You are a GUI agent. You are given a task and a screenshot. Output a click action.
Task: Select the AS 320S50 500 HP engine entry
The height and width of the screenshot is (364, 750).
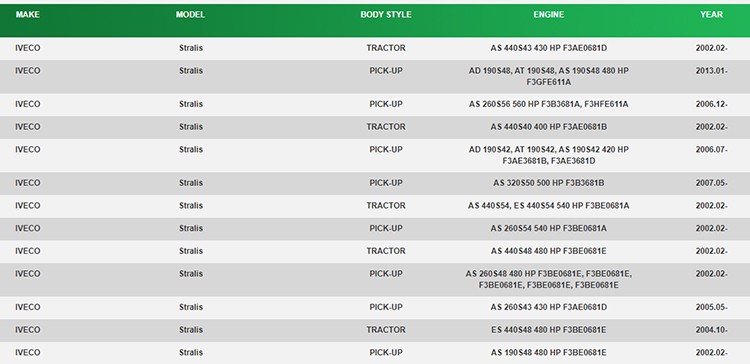click(549, 183)
